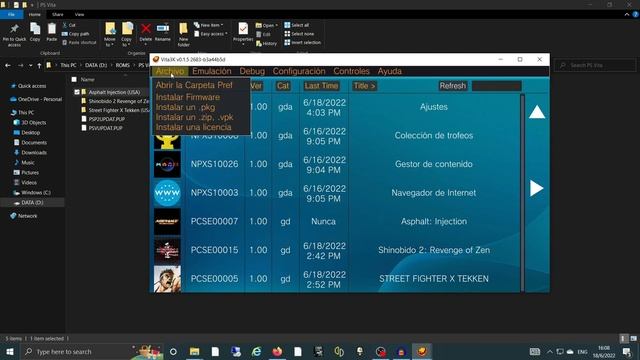The image size is (640, 360).
Task: Open the Controles menu
Action: [351, 71]
